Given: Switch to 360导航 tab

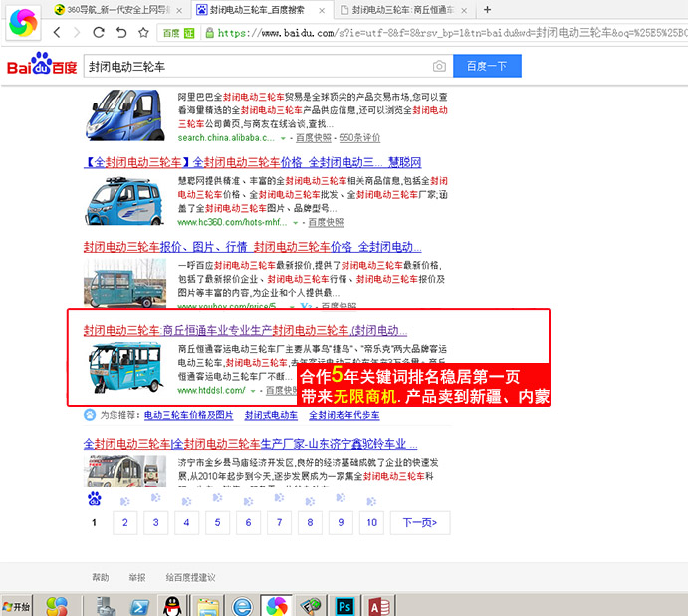Looking at the screenshot, I should tap(117, 10).
